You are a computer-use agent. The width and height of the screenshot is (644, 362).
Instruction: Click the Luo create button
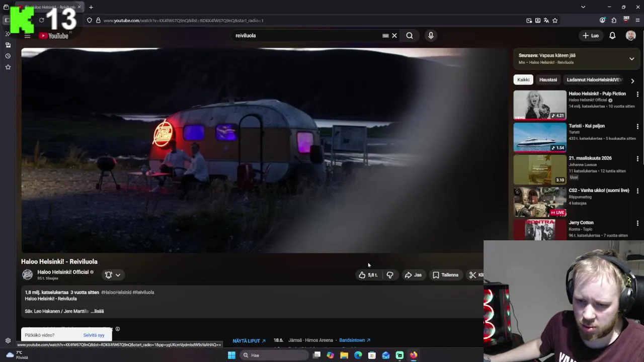tap(591, 36)
